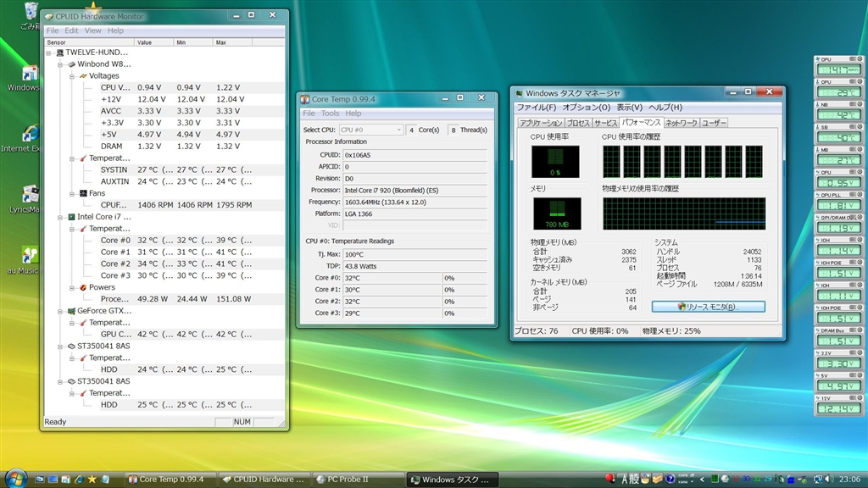Click the Powers flame icon
Viewport: 868px width, 488px height.
pyautogui.click(x=83, y=287)
